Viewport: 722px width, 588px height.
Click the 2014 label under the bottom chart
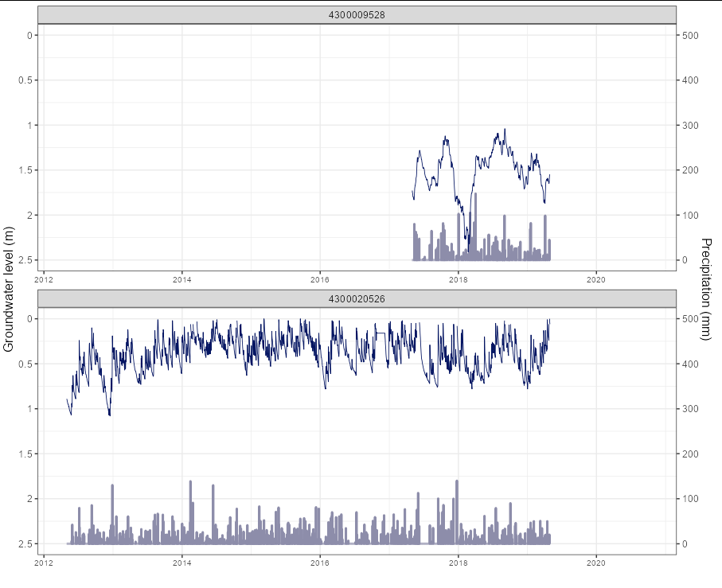181,563
